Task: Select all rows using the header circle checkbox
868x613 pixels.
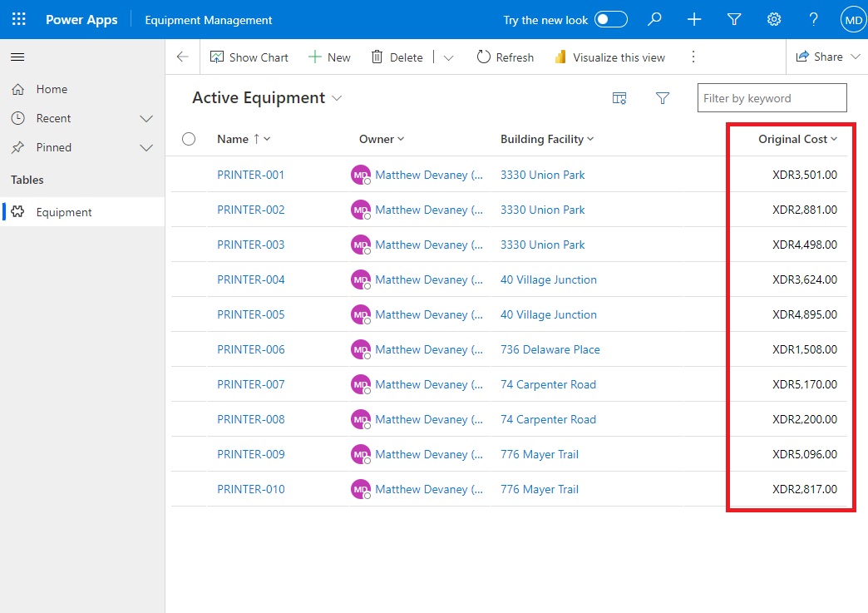Action: coord(188,139)
